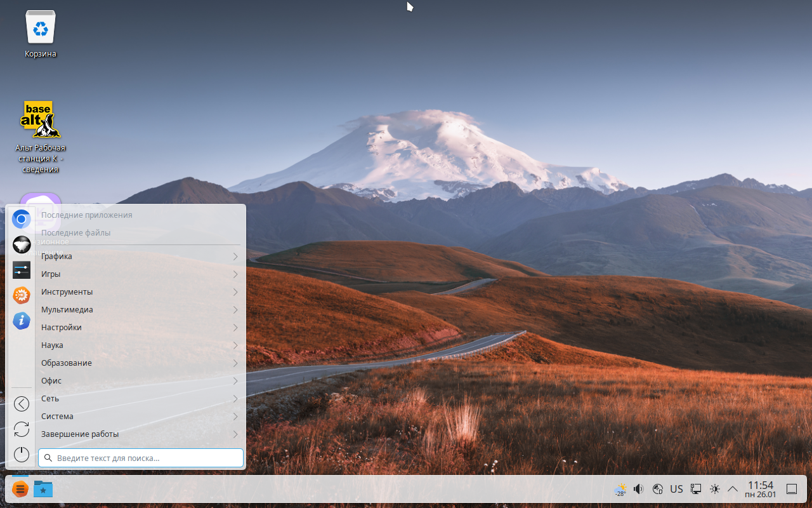
Task: Click the clock showing 11:54
Action: [x=760, y=489]
